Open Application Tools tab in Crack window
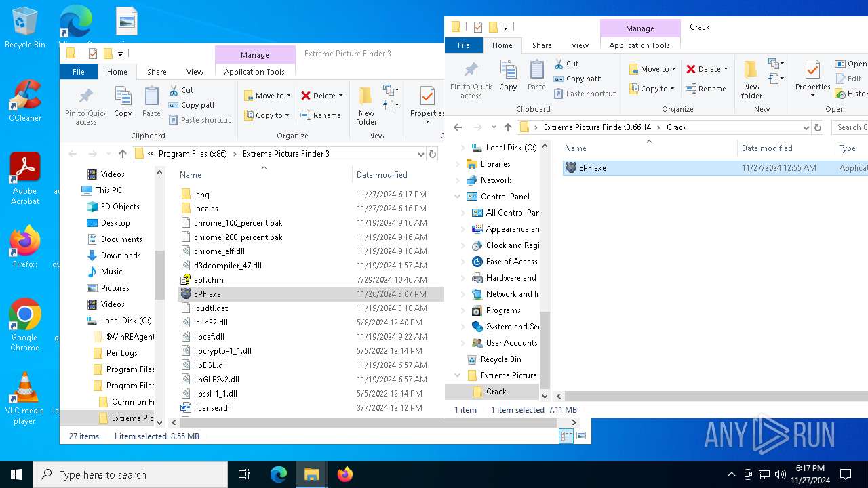The height and width of the screenshot is (488, 868). click(x=639, y=45)
